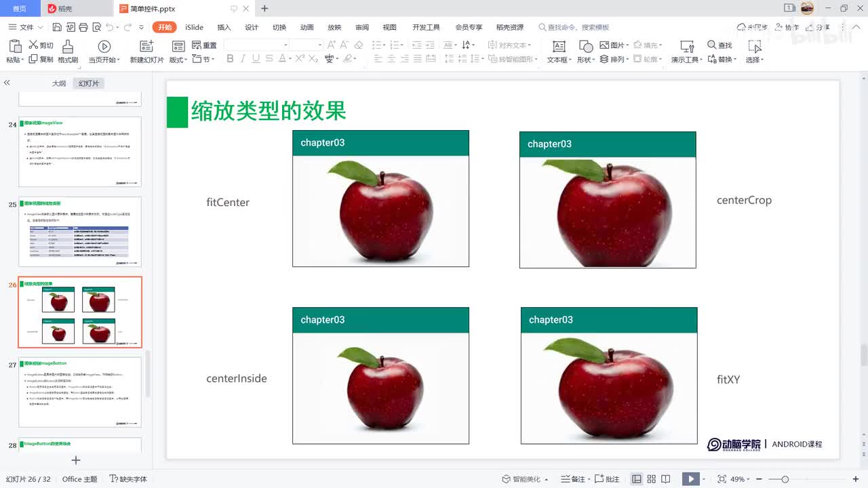868x488 pixels.
Task: Click the Clear Formatting eraser icon
Action: [359, 45]
